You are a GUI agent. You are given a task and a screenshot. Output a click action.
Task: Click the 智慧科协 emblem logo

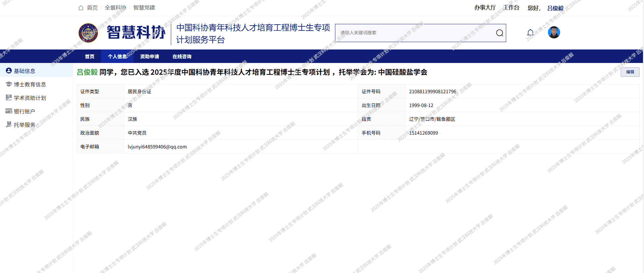(88, 33)
